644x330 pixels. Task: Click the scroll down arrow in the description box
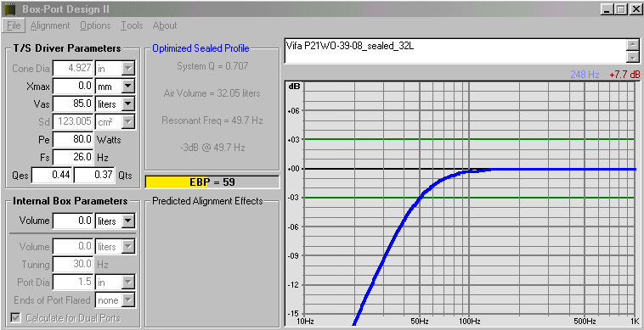[x=634, y=57]
